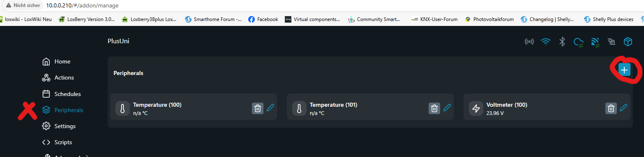
Task: Click the cube add-on icon in header
Action: click(x=628, y=42)
